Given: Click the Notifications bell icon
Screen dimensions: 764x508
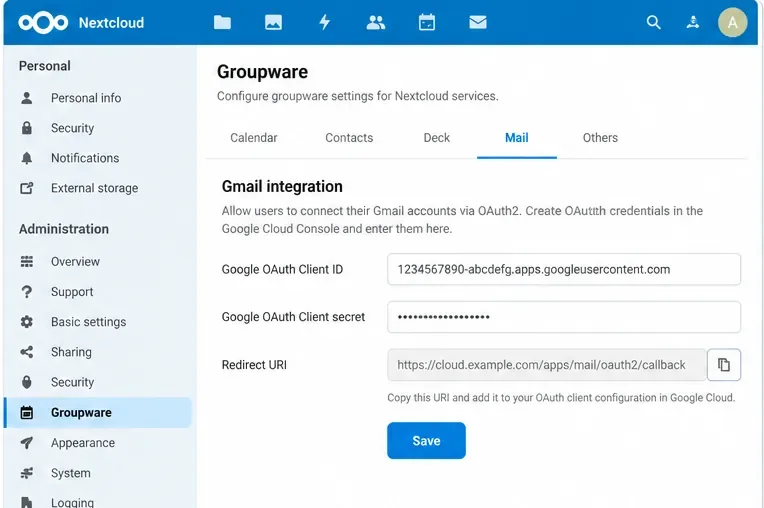Looking at the screenshot, I should click(27, 158).
